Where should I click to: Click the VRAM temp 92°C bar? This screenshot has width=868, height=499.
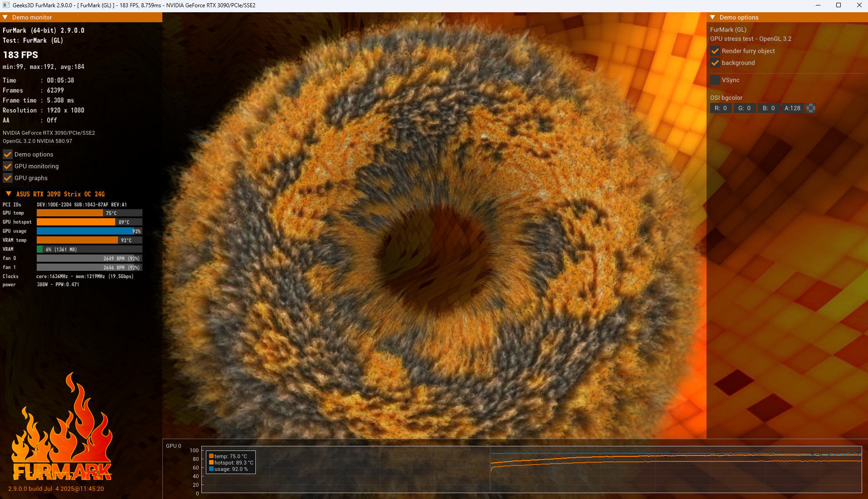click(89, 240)
